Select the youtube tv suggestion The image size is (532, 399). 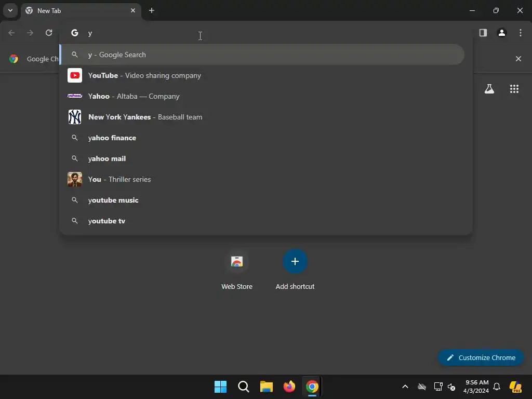(x=262, y=221)
